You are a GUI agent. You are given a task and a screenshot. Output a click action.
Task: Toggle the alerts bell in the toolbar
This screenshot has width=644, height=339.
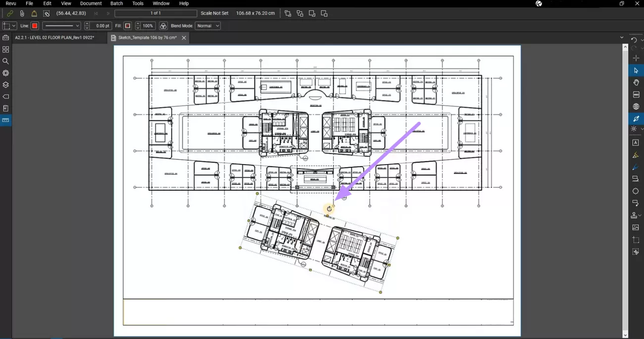point(34,13)
